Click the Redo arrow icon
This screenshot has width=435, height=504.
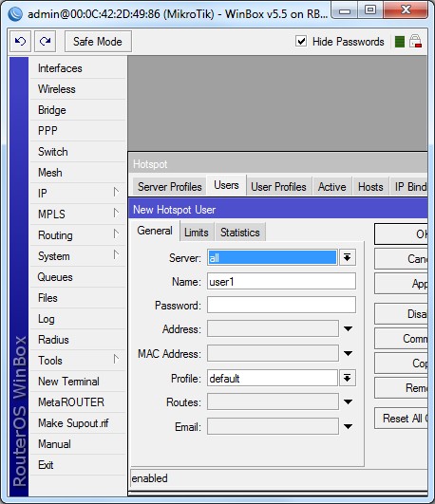click(45, 41)
